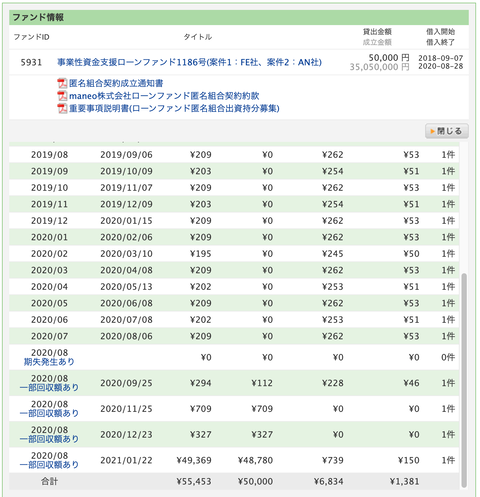Click ¥50 in 2020/02 row
Viewport: 480px width, 497px height.
point(411,254)
